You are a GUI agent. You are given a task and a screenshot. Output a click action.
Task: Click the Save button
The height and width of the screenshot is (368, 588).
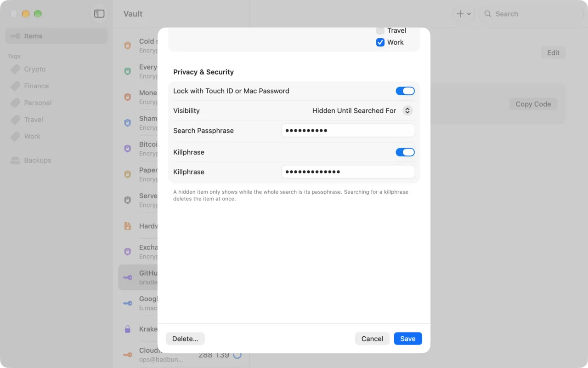(x=408, y=339)
